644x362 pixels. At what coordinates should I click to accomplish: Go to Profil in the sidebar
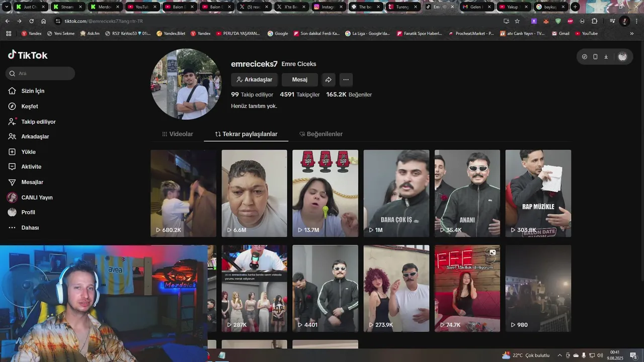(22, 213)
